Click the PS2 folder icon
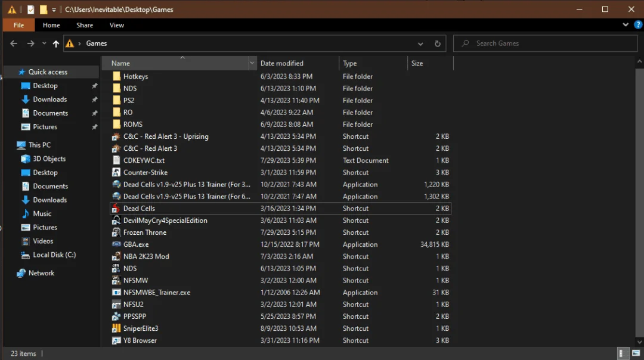This screenshot has height=360, width=644. coord(116,100)
